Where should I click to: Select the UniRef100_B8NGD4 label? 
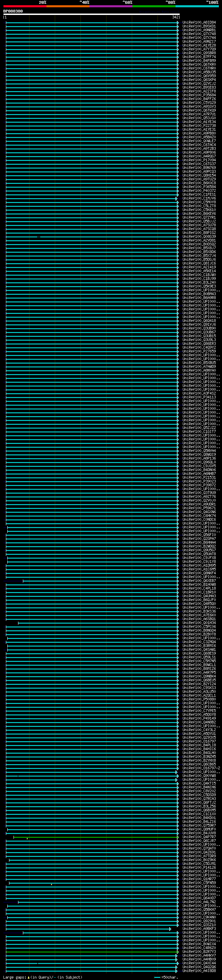tap(199, 630)
